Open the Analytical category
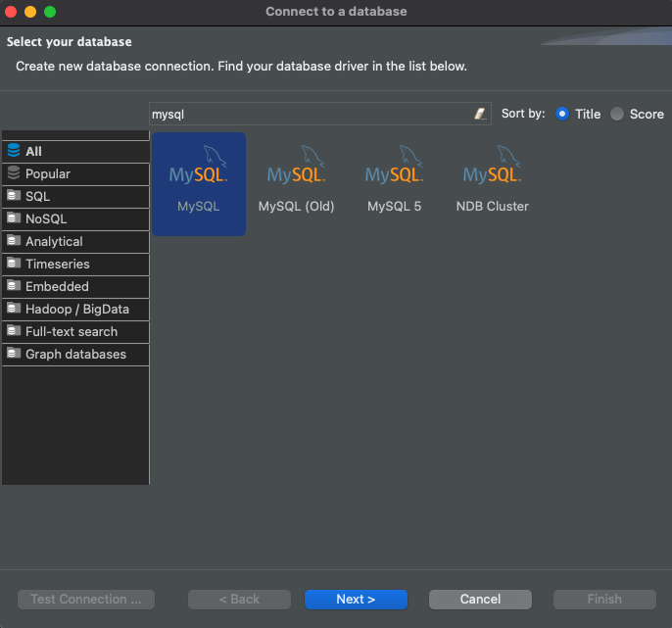672x628 pixels. [54, 242]
